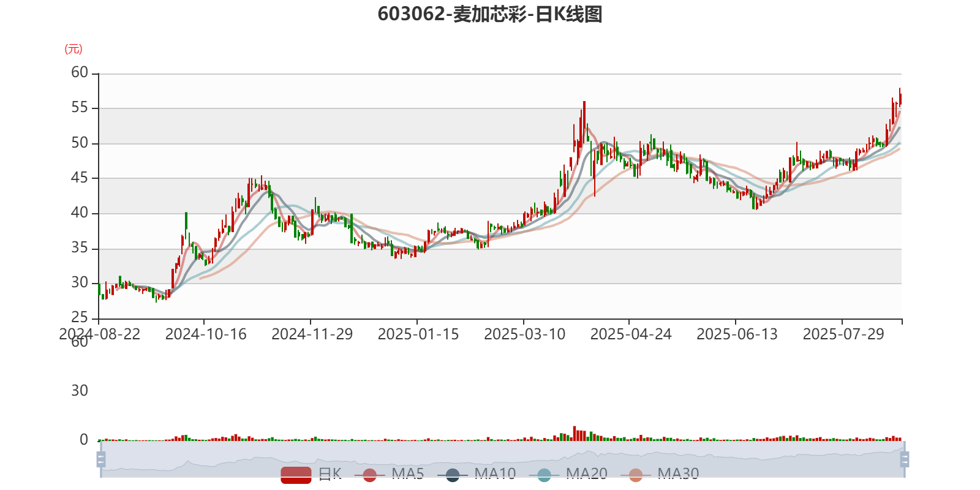The width and height of the screenshot is (980, 490).
Task: Toggle the MA5 moving average legend
Action: 390,474
